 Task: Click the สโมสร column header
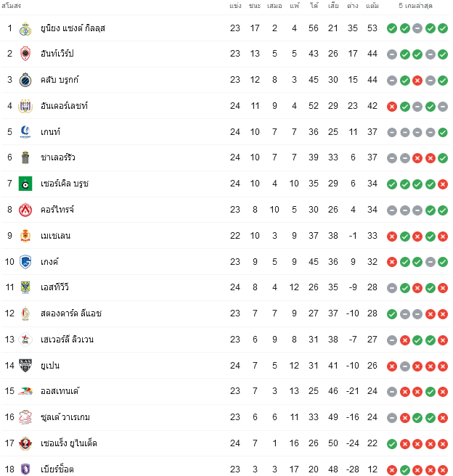(11, 6)
